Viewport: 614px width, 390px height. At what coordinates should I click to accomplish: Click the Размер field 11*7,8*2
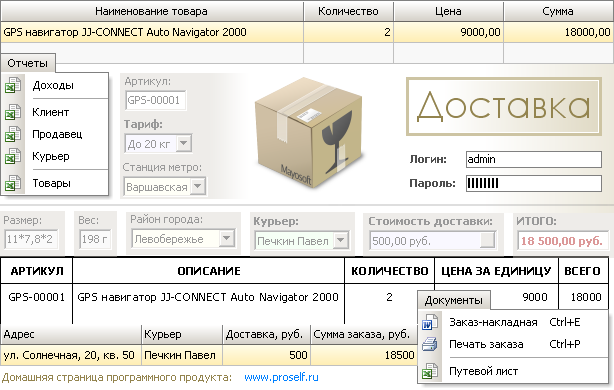(31, 239)
